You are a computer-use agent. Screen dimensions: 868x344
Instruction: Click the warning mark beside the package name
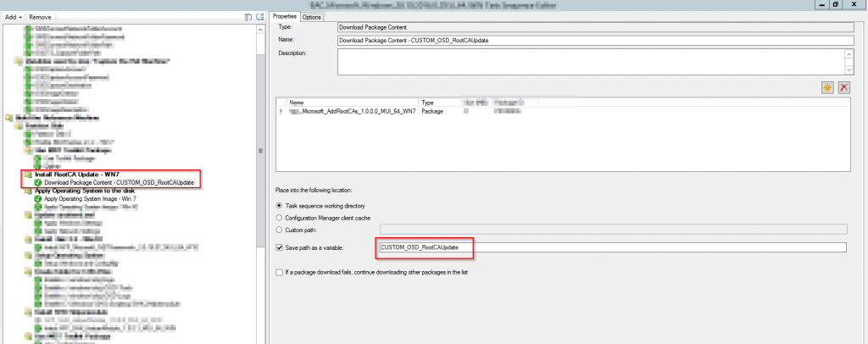pos(281,111)
